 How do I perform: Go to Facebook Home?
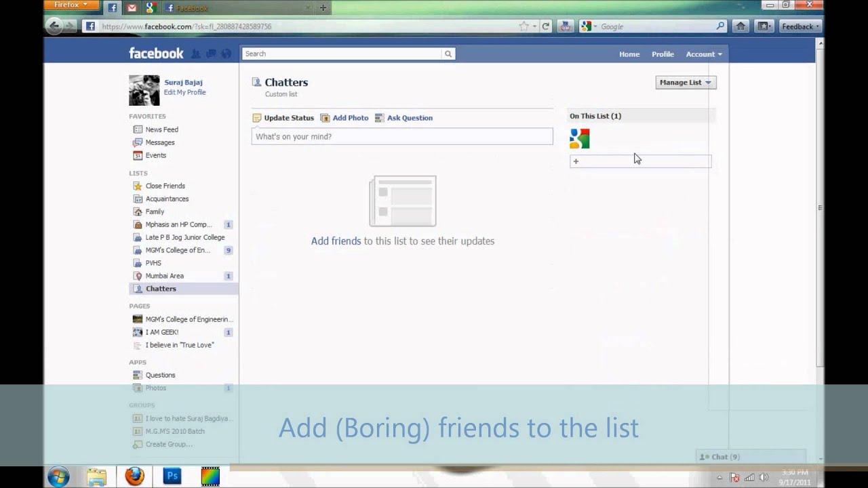tap(629, 54)
